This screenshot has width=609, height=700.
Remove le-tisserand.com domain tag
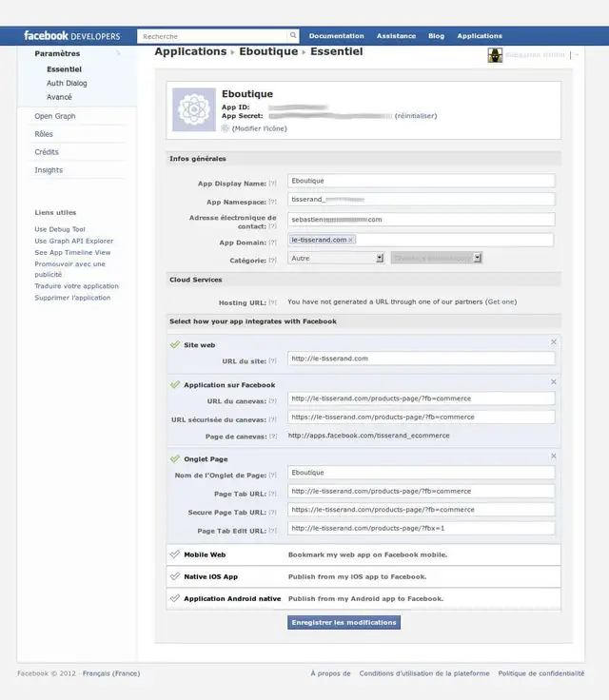[351, 241]
